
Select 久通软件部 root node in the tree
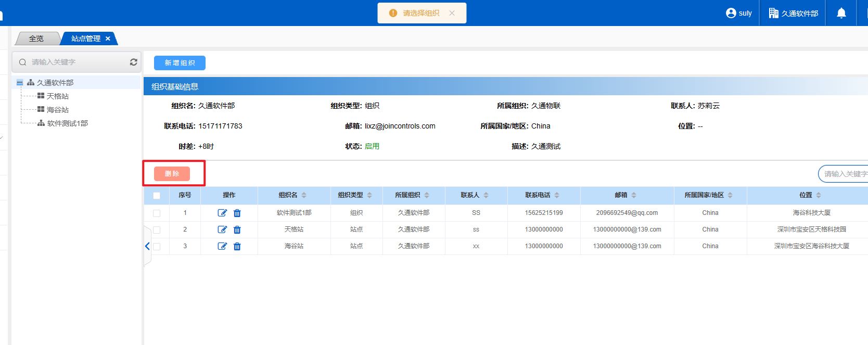coord(55,83)
